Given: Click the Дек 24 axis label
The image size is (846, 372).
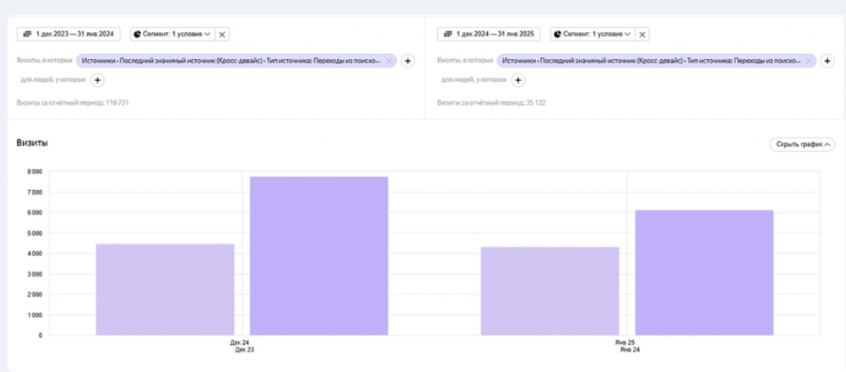Looking at the screenshot, I should tap(239, 342).
